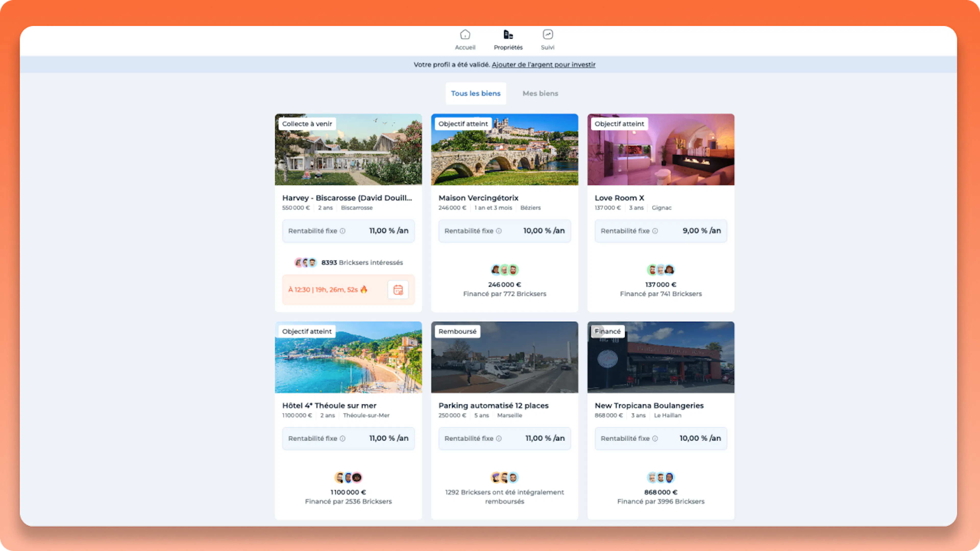Go to the Suivi label in navigation
This screenshot has width=980, height=551.
click(x=547, y=47)
